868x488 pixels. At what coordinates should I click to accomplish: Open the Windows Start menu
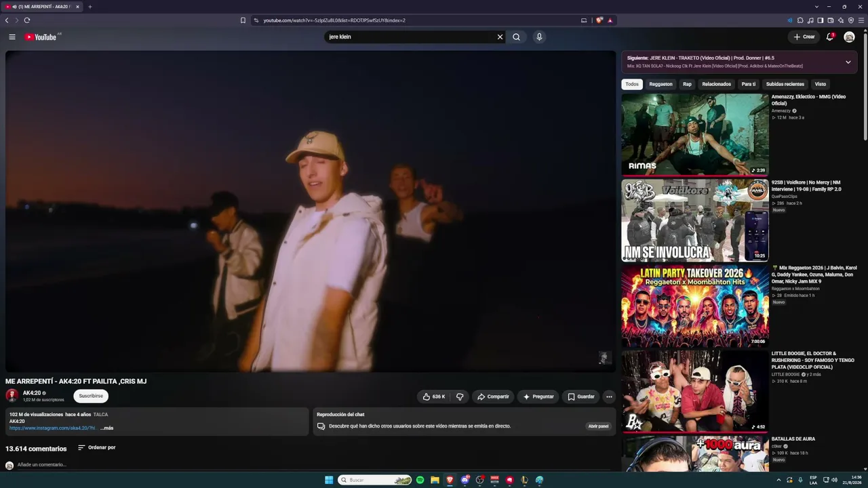329,480
